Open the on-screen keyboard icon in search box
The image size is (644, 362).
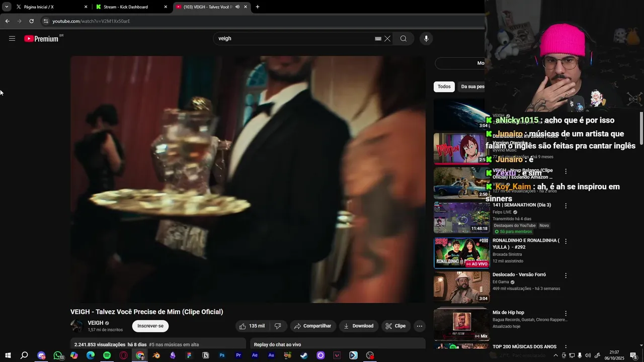(x=378, y=39)
